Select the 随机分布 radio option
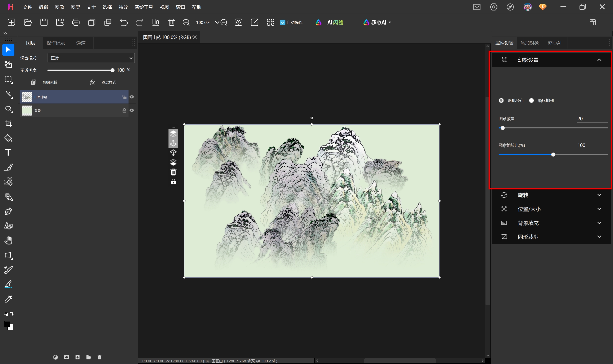This screenshot has height=364, width=613. pos(501,101)
